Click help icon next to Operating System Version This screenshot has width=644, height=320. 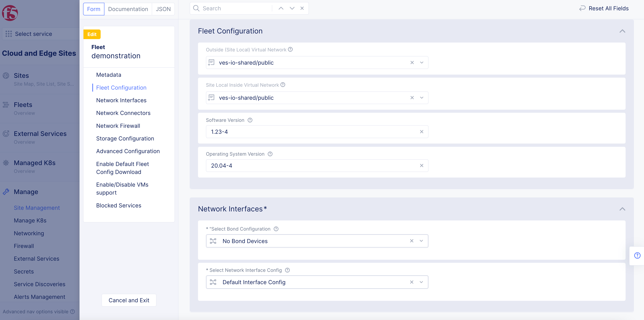tap(270, 154)
